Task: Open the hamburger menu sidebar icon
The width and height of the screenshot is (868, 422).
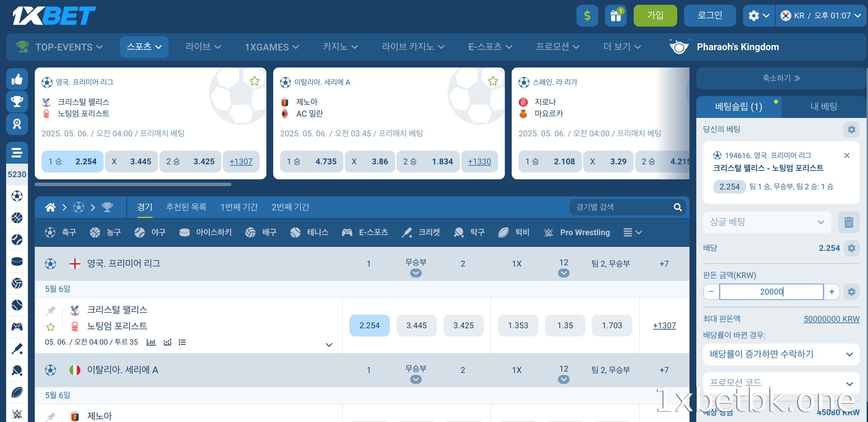Action: (x=17, y=152)
